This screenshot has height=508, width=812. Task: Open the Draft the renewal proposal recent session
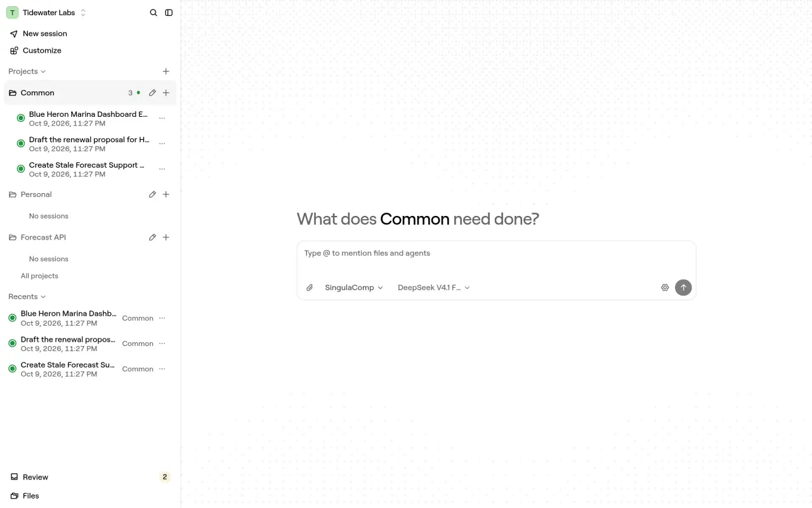coord(69,344)
